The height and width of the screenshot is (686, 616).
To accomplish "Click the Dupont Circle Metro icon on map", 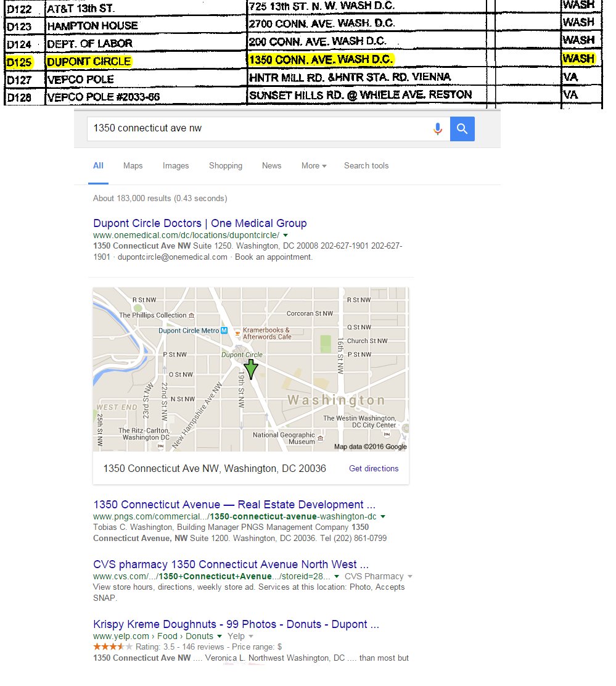I will (224, 330).
